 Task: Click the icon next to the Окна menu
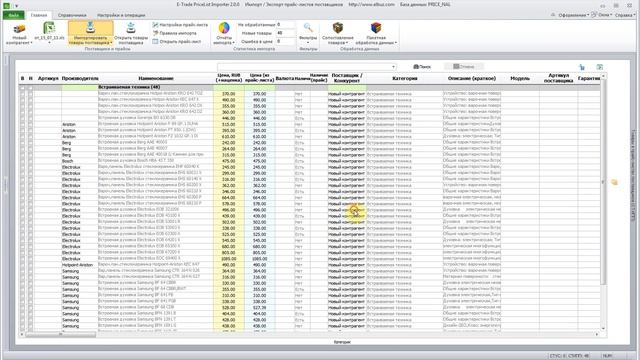click(594, 15)
